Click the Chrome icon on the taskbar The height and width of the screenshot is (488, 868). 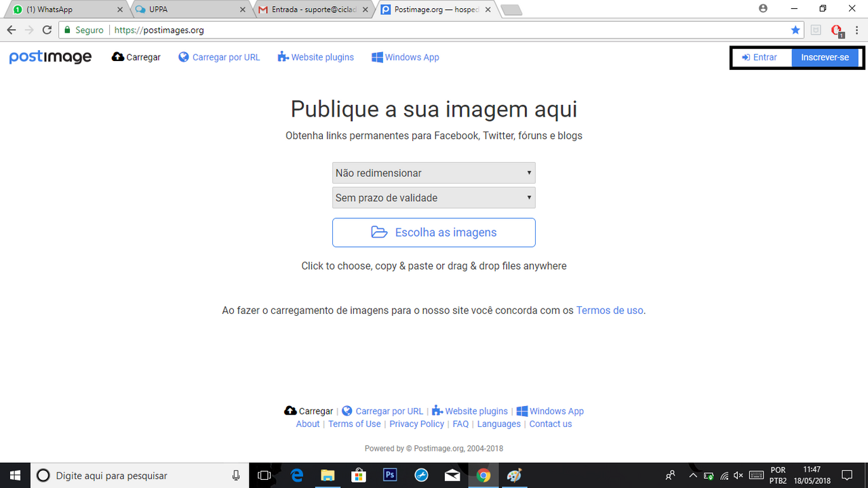pyautogui.click(x=484, y=475)
